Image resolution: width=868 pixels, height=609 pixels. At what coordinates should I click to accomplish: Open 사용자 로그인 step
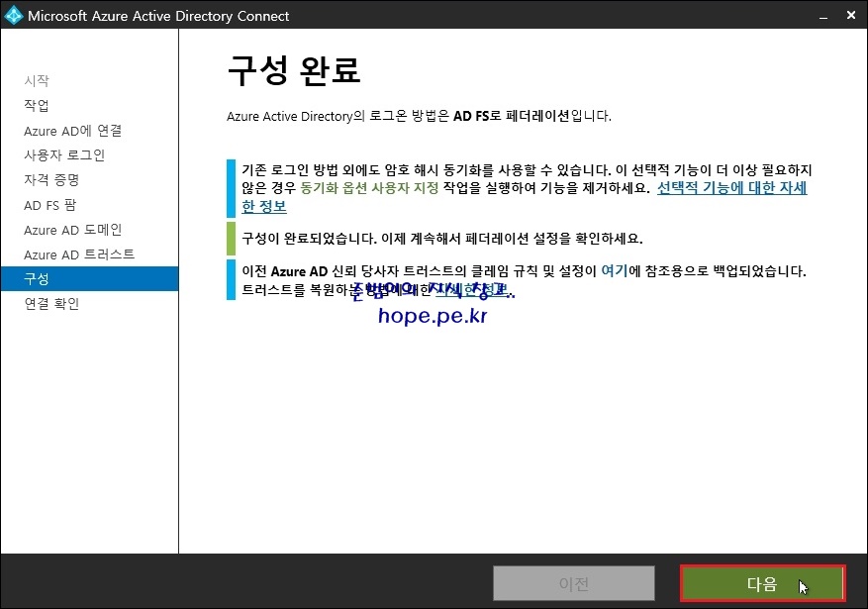[64, 155]
